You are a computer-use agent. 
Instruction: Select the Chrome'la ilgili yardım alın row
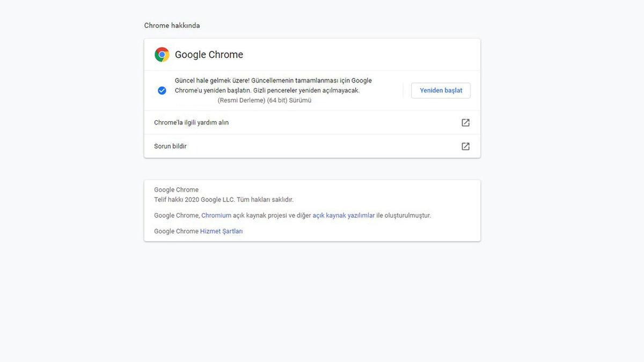192,123
